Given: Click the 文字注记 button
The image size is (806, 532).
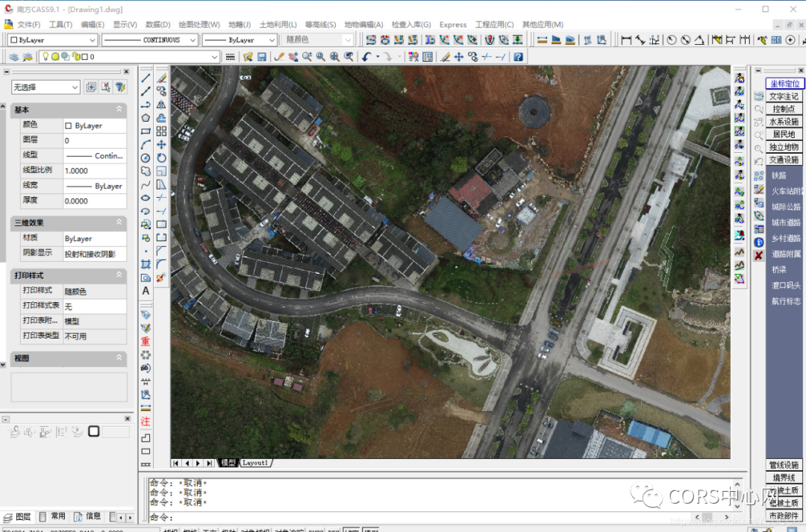Looking at the screenshot, I should click(784, 96).
